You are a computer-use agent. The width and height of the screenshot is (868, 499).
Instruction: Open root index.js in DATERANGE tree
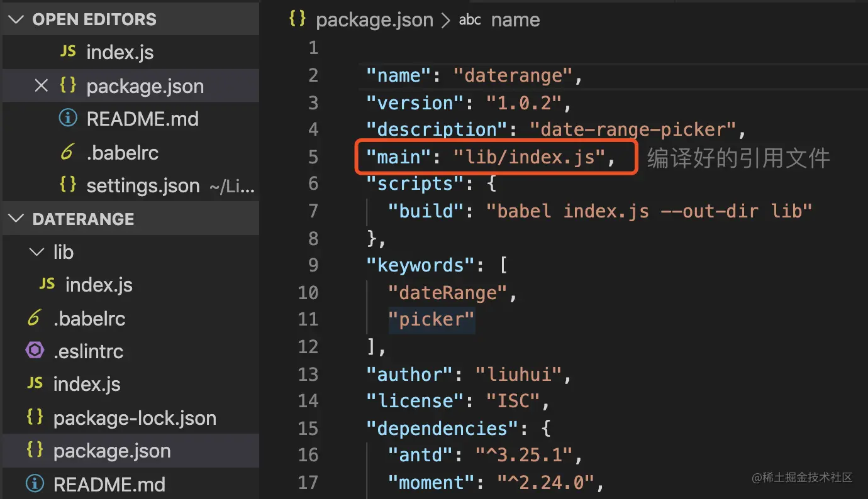tap(87, 385)
